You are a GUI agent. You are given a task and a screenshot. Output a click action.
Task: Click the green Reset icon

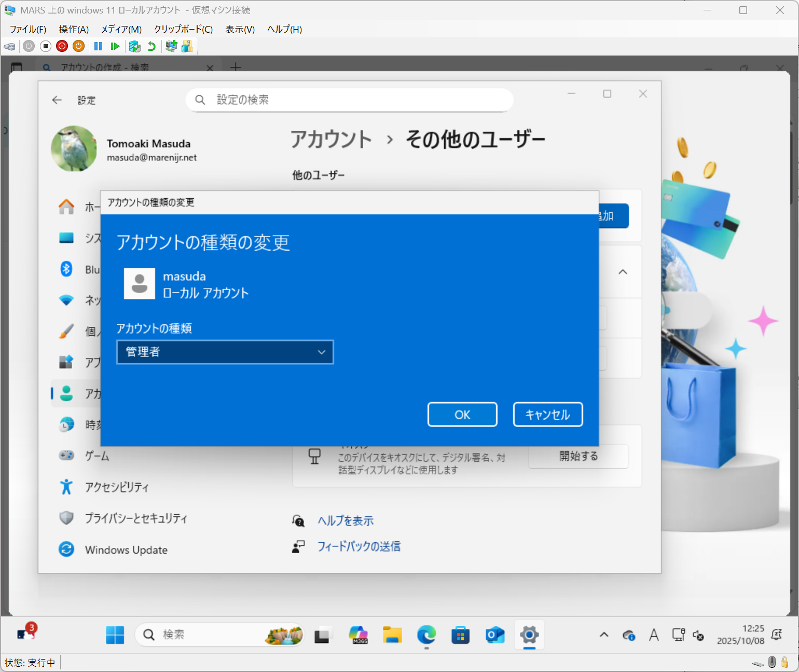[x=115, y=47]
